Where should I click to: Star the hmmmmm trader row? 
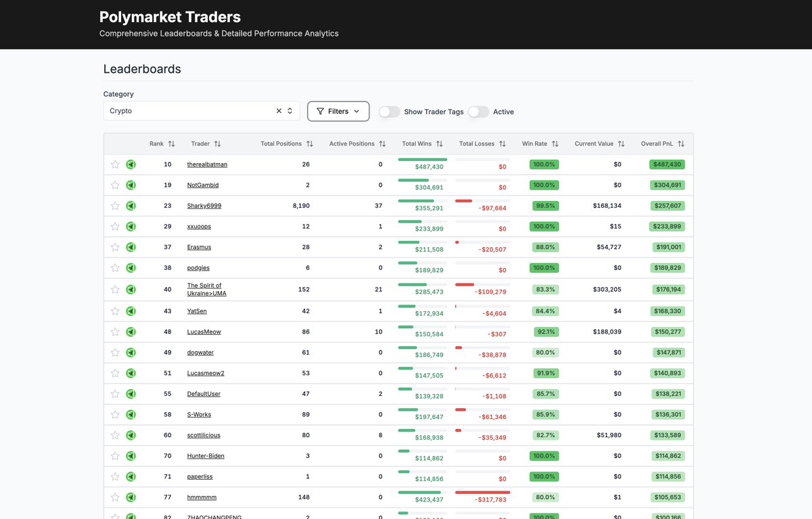(115, 497)
